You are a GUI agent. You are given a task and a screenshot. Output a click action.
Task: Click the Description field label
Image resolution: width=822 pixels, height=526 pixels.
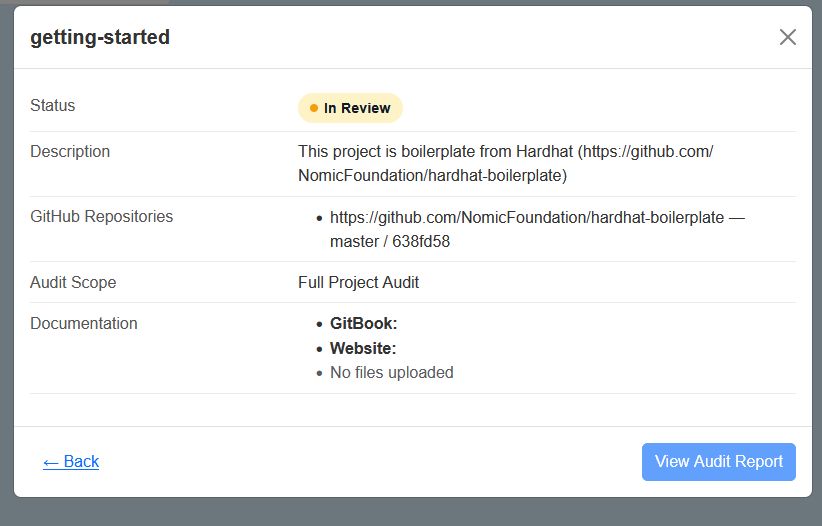(70, 152)
